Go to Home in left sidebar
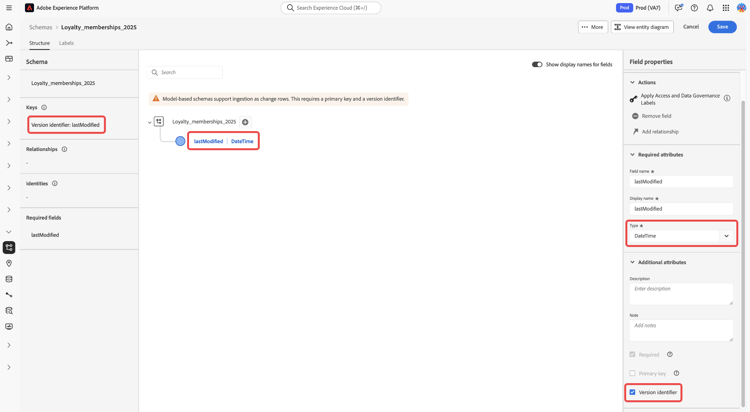Screen dimensions: 750x412 click(9, 27)
